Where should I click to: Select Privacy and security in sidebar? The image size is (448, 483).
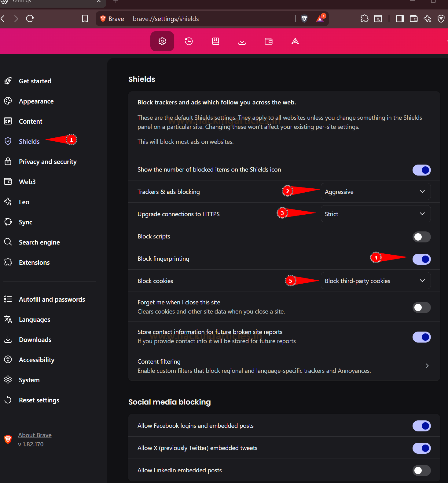(48, 162)
